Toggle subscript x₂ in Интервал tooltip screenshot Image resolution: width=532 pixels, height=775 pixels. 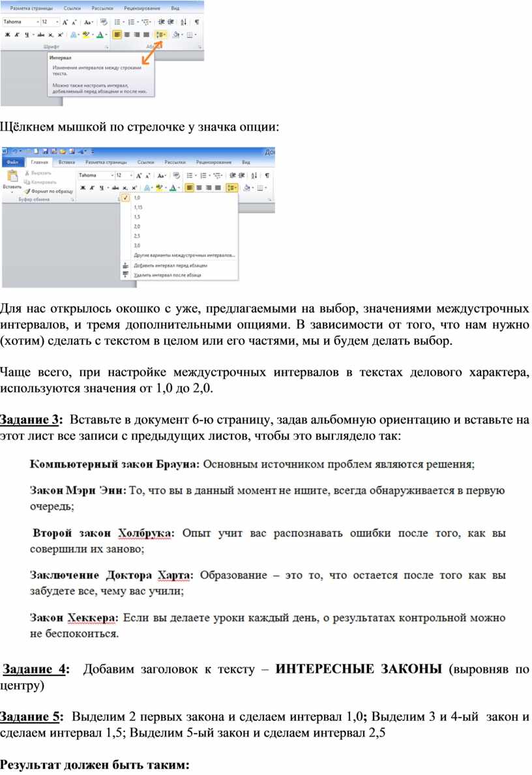(51, 35)
